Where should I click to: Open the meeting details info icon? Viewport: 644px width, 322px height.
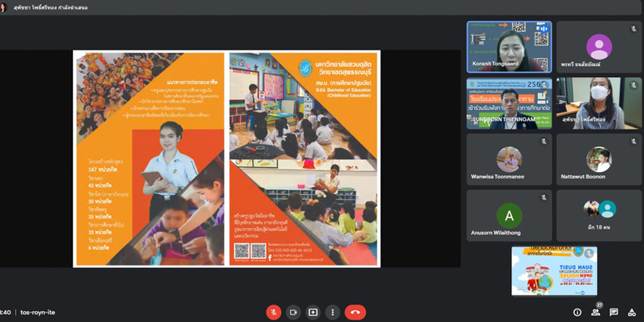577,312
